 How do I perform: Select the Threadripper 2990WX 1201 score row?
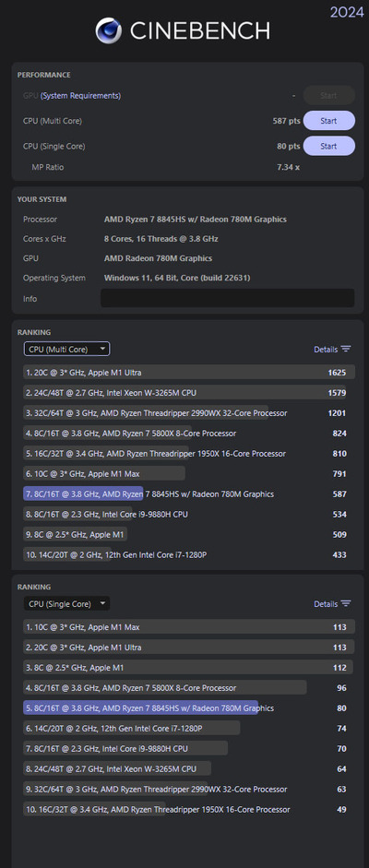[x=188, y=413]
